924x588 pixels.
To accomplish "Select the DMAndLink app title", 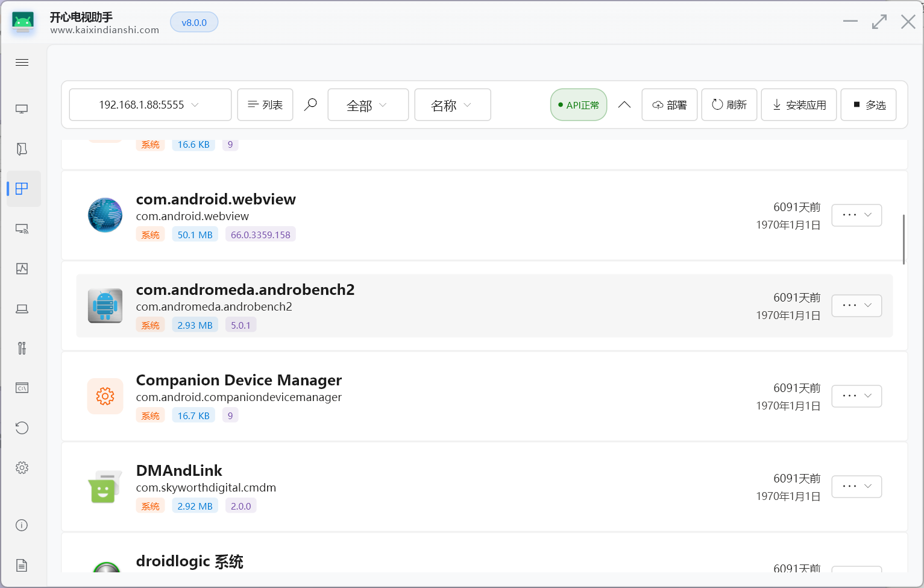I will 179,470.
